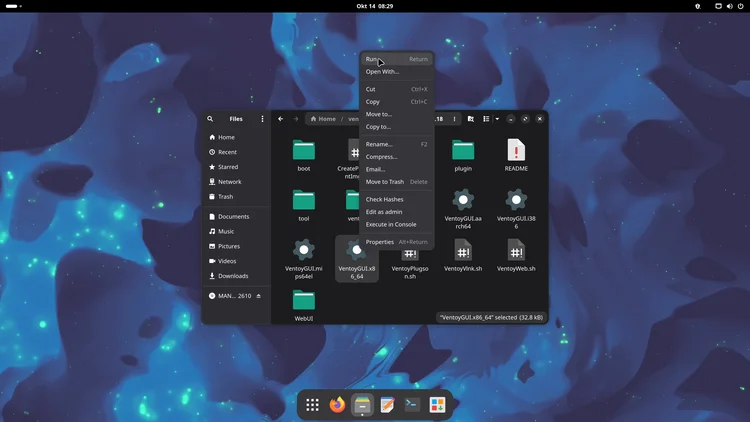
Task: Open the text editor from dock
Action: tap(387, 405)
